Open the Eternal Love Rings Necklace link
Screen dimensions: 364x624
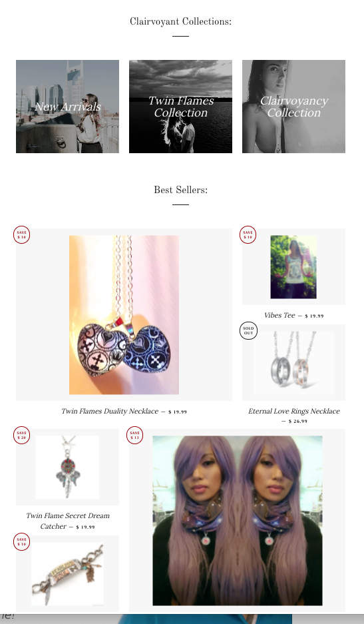click(x=294, y=411)
